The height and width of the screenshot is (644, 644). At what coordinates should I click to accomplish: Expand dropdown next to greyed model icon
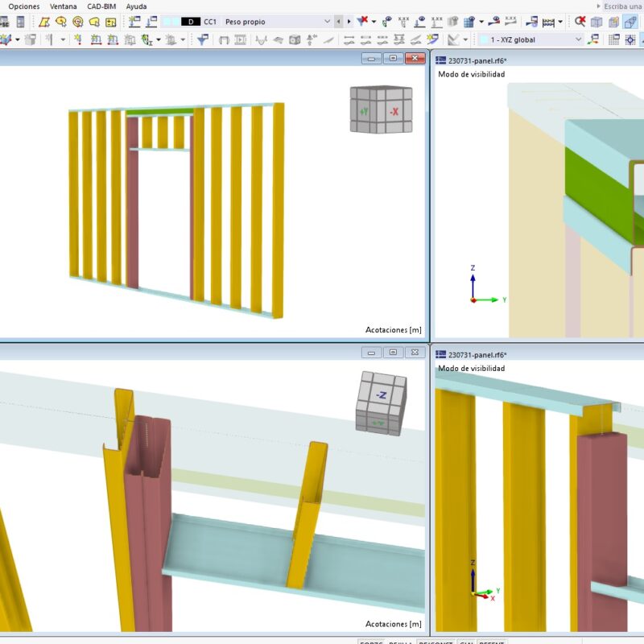tap(183, 39)
